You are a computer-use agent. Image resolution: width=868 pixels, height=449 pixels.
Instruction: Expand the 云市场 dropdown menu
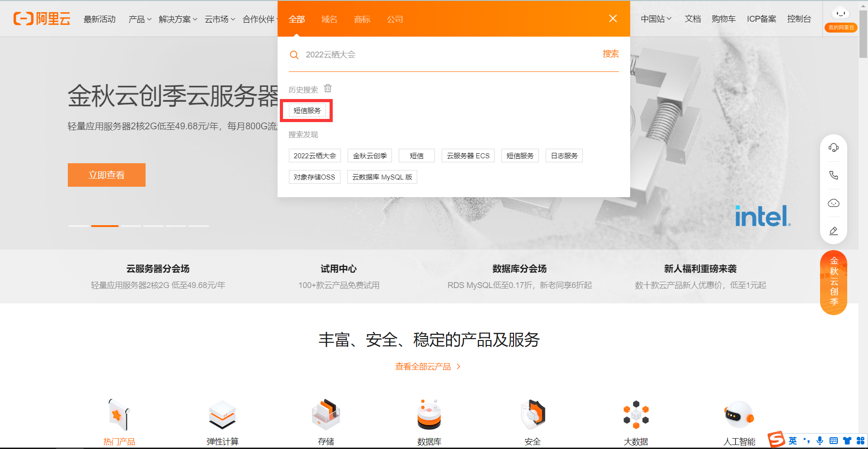[220, 19]
